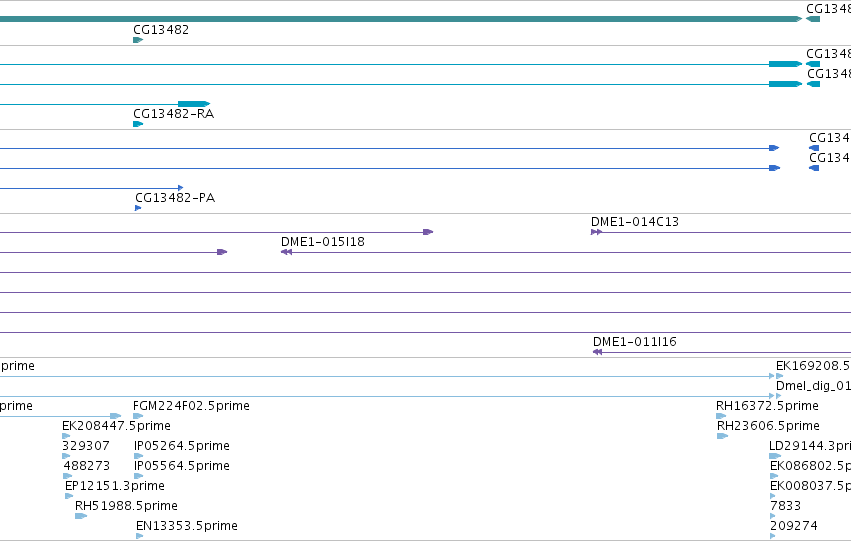The image size is (851, 541).
Task: Select the RH16372.5prime EST label
Action: point(767,406)
